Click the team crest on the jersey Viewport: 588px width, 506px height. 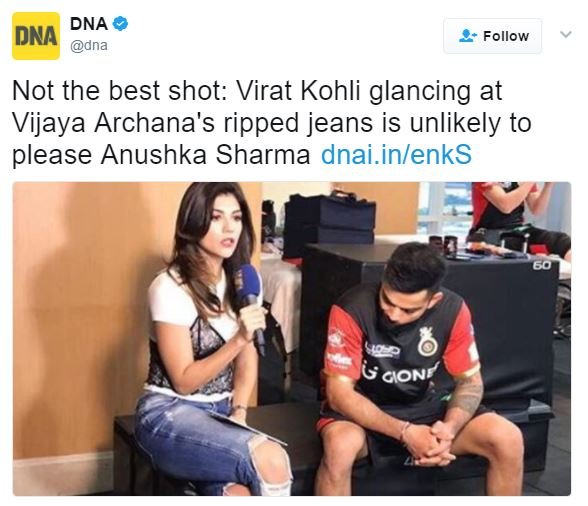[x=427, y=341]
